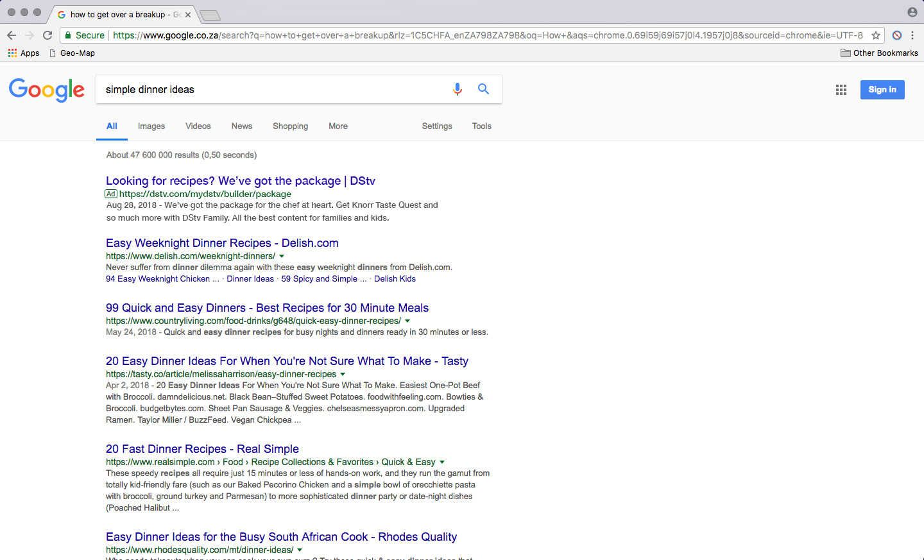Open the 'Dinner Ideas' Delish sitelink
The width and height of the screenshot is (924, 560).
click(x=250, y=279)
